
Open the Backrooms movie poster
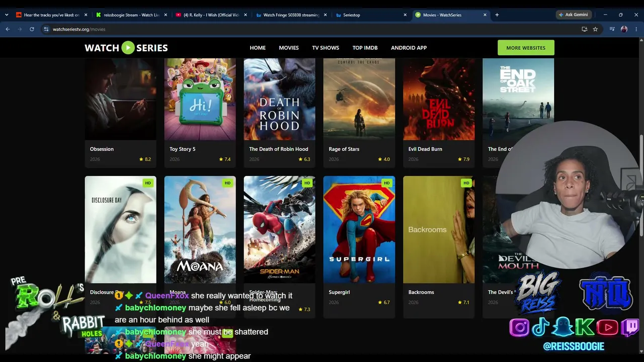tap(439, 229)
